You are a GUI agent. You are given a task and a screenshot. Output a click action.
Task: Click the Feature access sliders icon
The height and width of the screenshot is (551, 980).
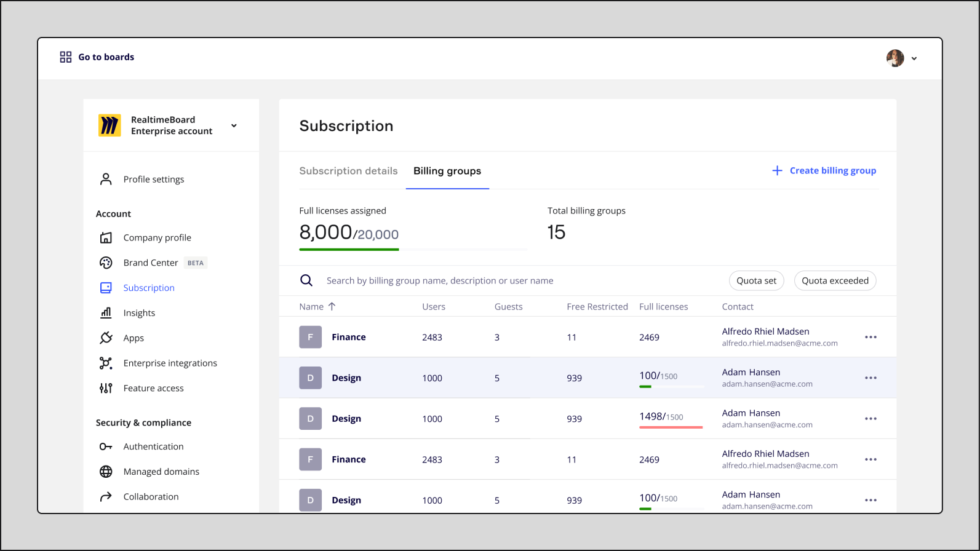tap(106, 388)
